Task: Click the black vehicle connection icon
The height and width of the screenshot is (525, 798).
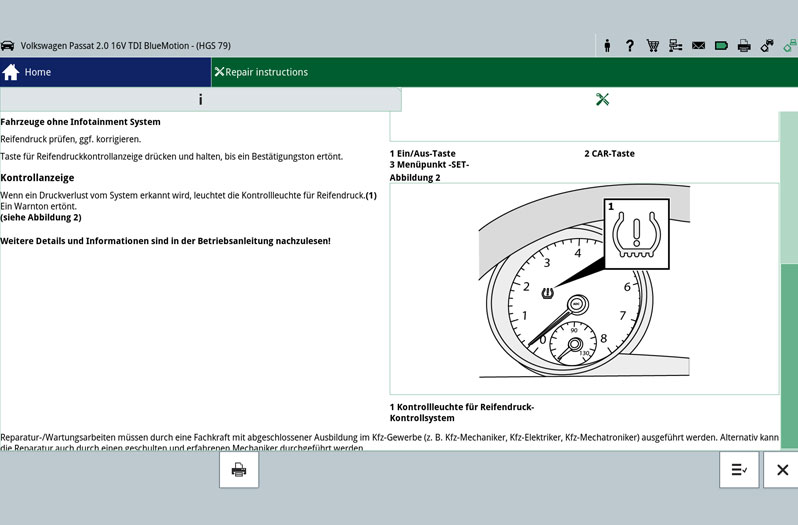Action: click(767, 45)
